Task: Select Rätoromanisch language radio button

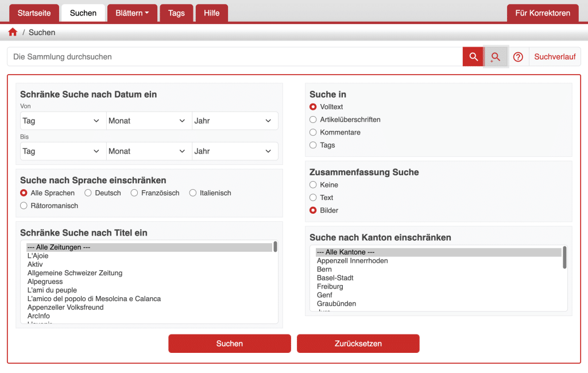Action: [24, 206]
